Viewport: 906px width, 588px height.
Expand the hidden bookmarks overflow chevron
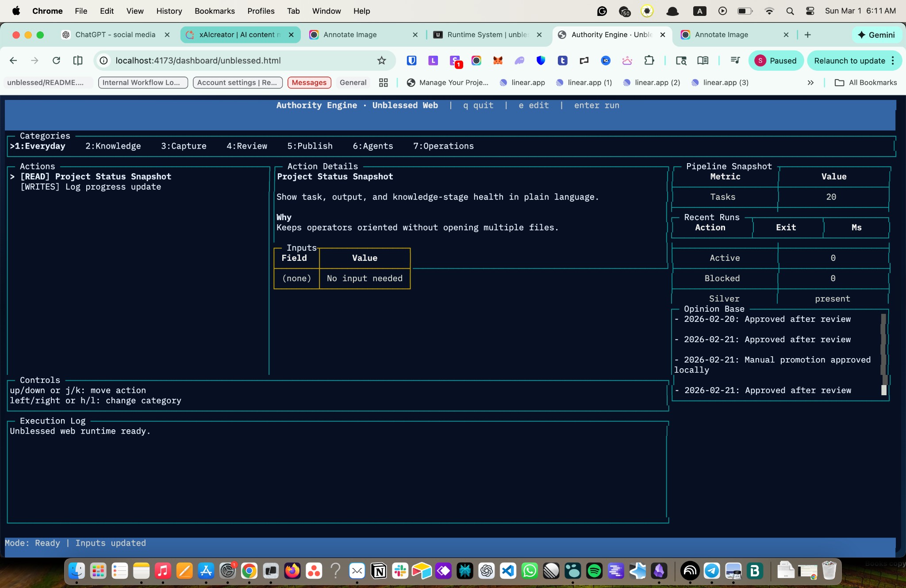(x=810, y=83)
